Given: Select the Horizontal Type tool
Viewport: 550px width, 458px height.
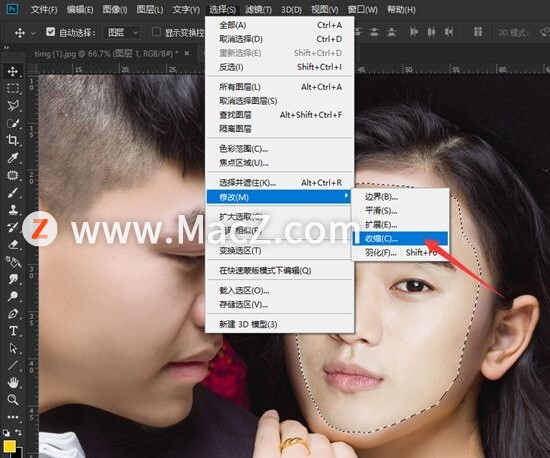Looking at the screenshot, I should click(13, 331).
